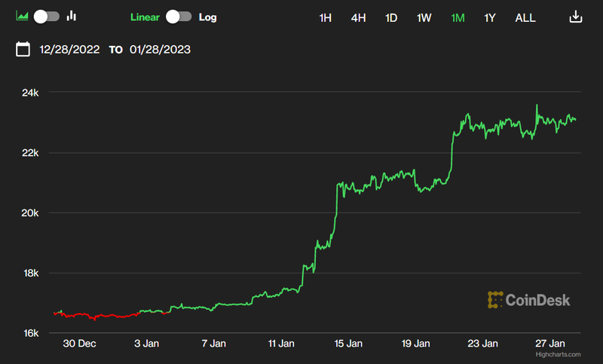
Task: Download the chart data
Action: [x=575, y=17]
